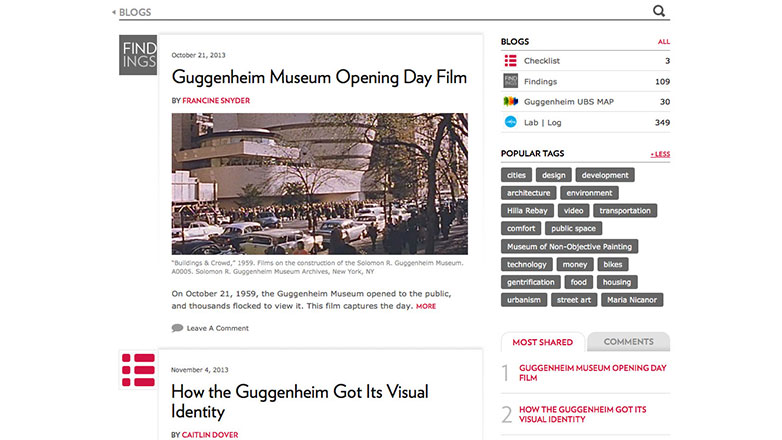Select the transportation tag
782x440 pixels.
(x=625, y=211)
